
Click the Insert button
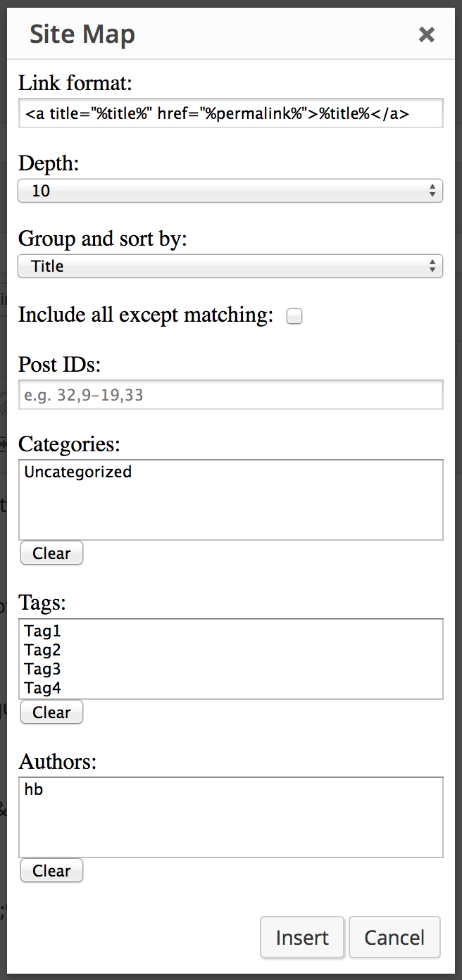[302, 938]
